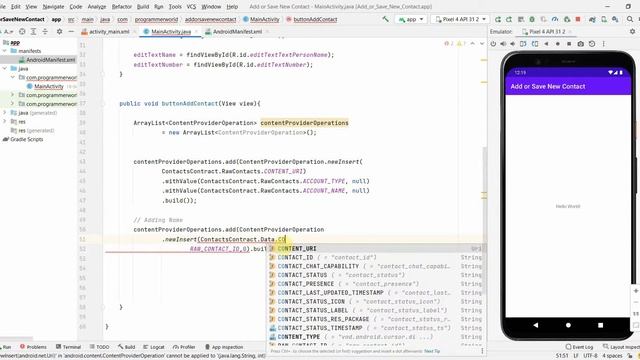Open emulator Snapshots clock icon
Viewport: 640px width, 360px height.
(x=592, y=44)
